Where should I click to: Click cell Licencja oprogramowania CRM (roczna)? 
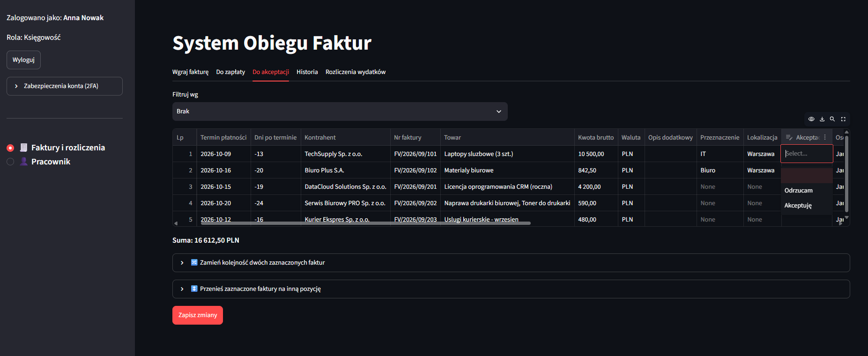pyautogui.click(x=507, y=187)
